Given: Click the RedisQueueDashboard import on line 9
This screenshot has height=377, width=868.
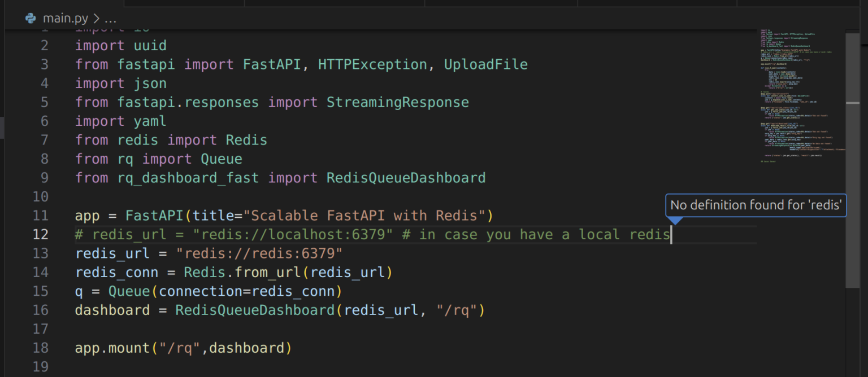Looking at the screenshot, I should (x=405, y=177).
